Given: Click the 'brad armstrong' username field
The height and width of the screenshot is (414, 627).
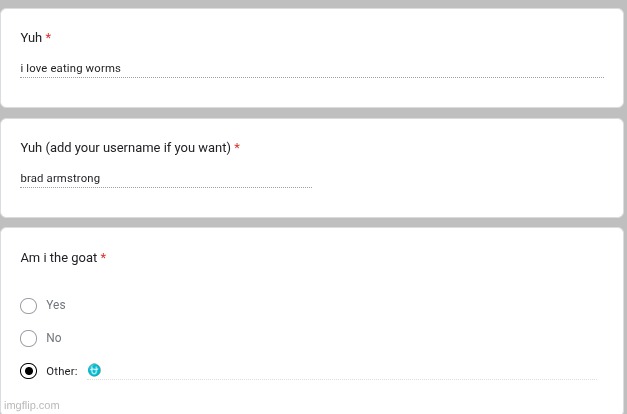Looking at the screenshot, I should 165,179.
